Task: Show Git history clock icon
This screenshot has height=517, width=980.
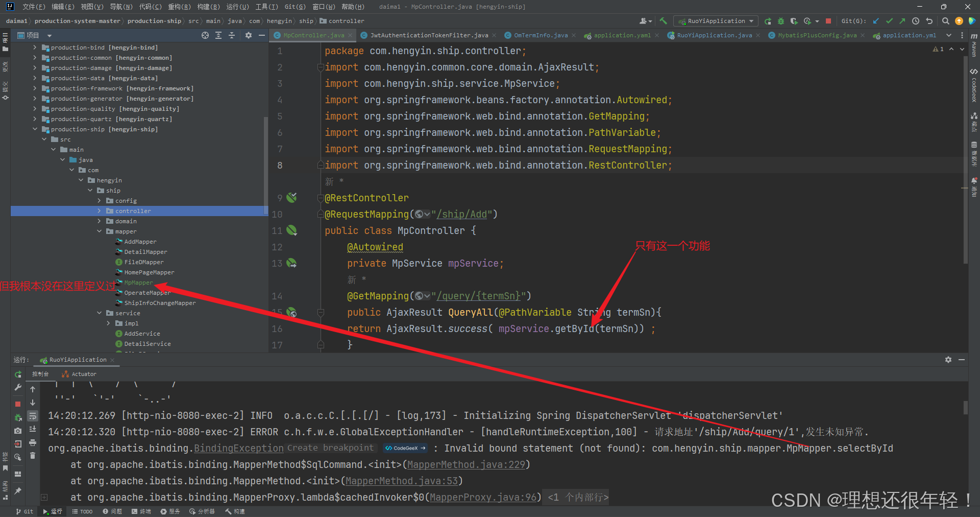Action: tap(916, 21)
